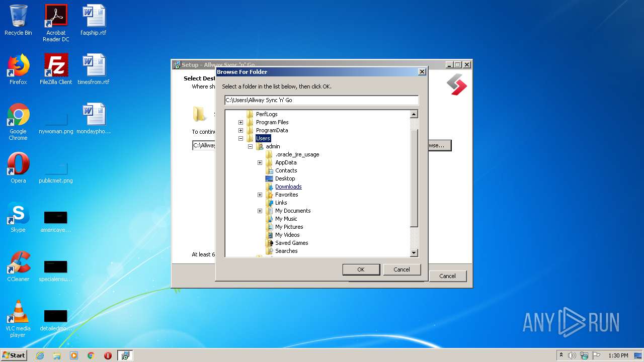The height and width of the screenshot is (362, 644).
Task: Launch VLC media player shortcut
Action: coord(18,319)
